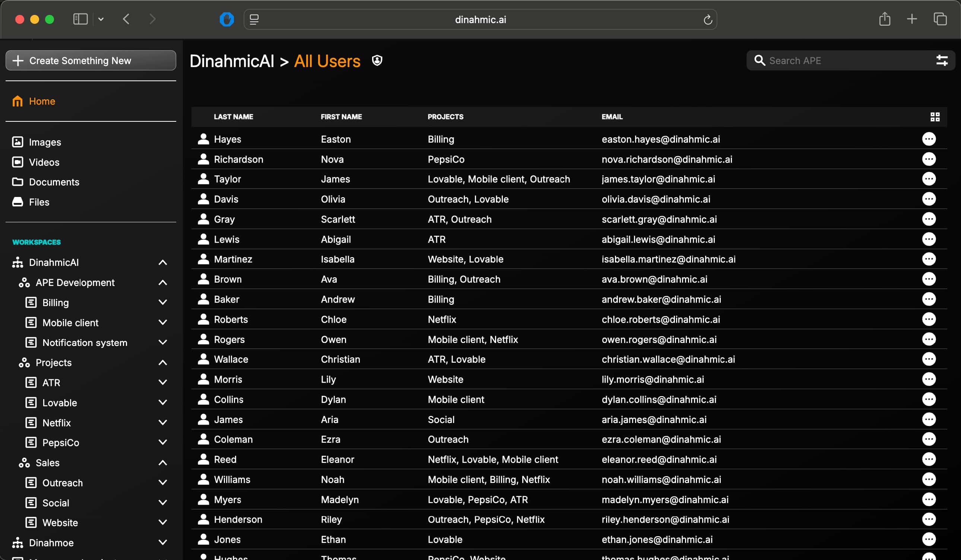961x560 pixels.
Task: Navigate to Home link
Action: pyautogui.click(x=42, y=101)
